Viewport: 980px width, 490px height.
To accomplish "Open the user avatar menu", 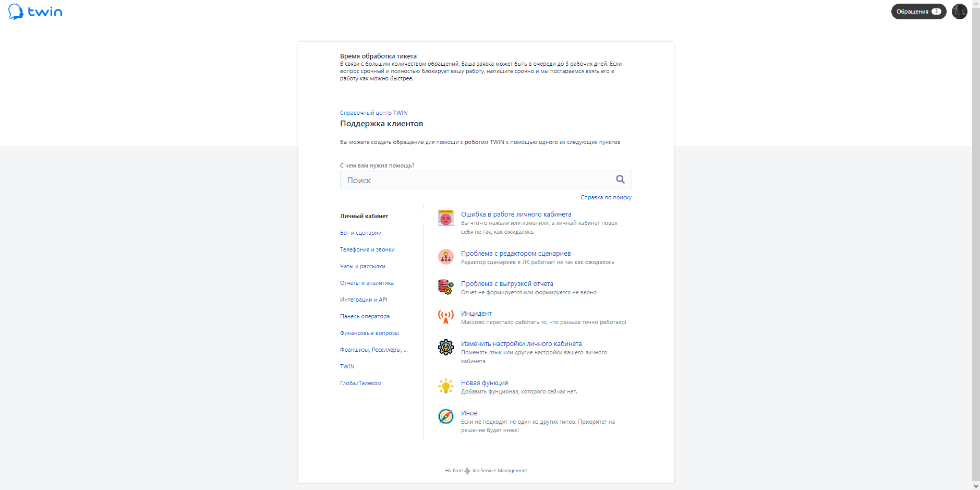I will tap(959, 11).
